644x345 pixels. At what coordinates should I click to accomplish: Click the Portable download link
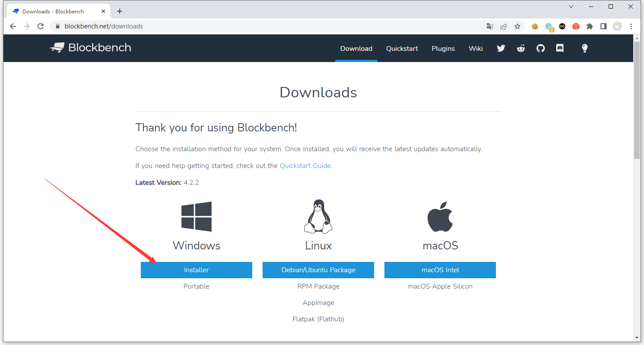tap(196, 286)
